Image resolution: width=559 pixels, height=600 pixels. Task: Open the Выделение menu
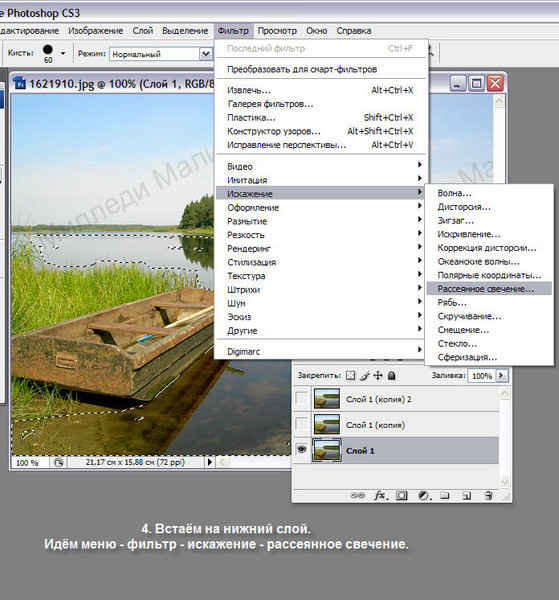[x=185, y=31]
